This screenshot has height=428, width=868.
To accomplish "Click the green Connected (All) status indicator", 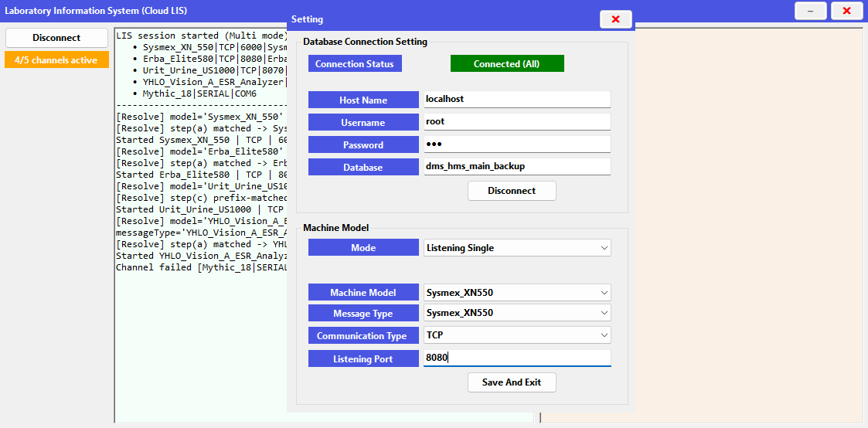I will pyautogui.click(x=507, y=63).
